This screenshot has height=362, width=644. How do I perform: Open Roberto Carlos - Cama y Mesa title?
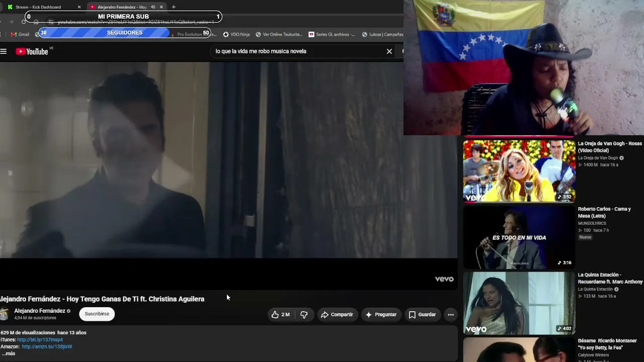[x=604, y=213]
